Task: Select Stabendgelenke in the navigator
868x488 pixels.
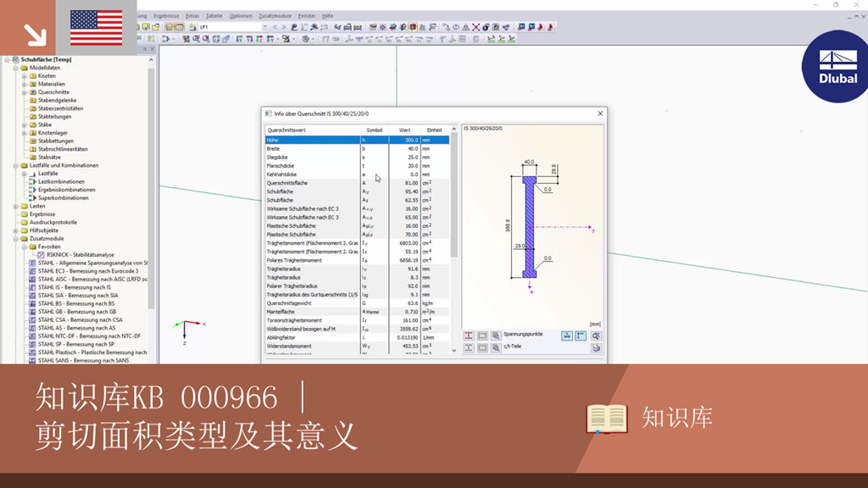Action: (57, 101)
